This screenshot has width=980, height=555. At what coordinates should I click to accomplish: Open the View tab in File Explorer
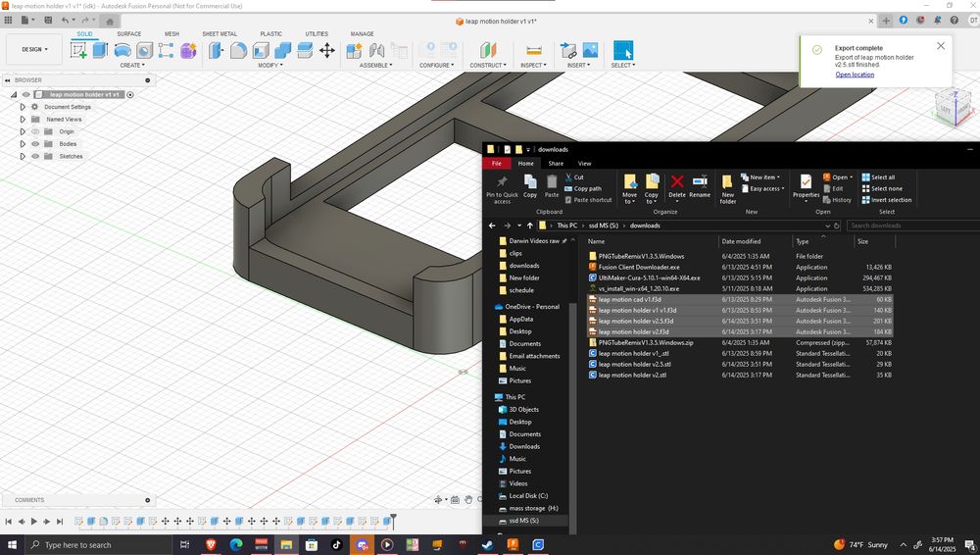[x=584, y=164]
